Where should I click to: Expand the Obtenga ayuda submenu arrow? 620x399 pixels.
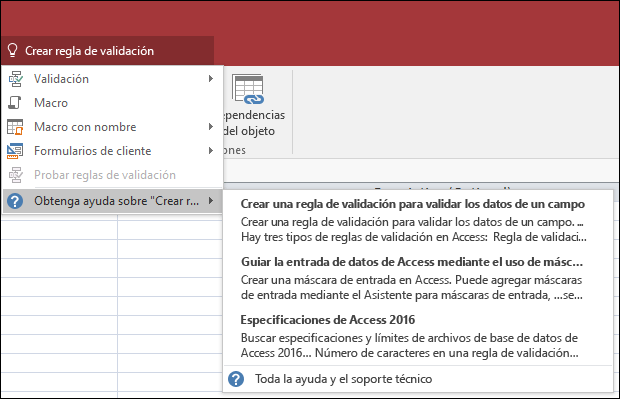click(x=211, y=201)
